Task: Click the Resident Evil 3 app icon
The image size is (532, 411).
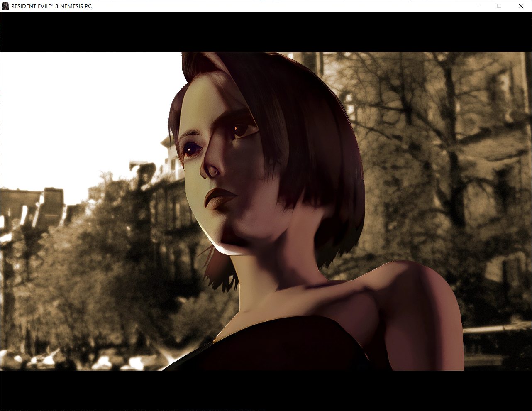Action: click(x=5, y=6)
